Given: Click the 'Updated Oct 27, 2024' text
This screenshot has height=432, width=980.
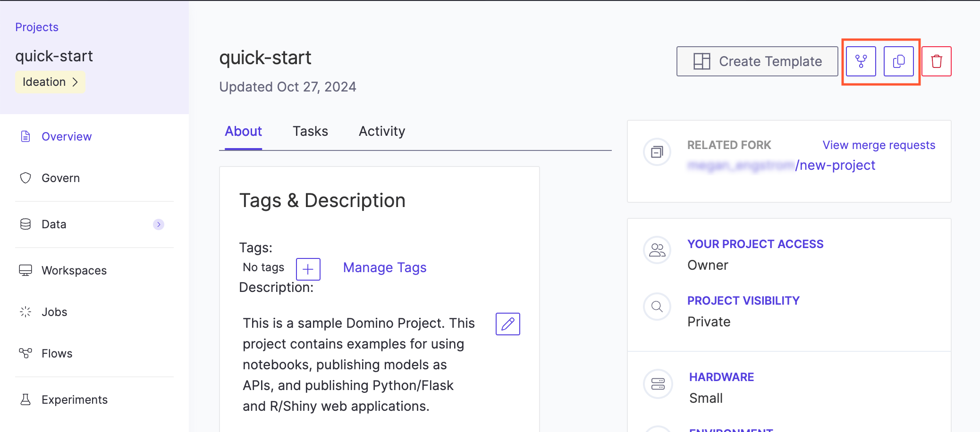Looking at the screenshot, I should pyautogui.click(x=287, y=87).
